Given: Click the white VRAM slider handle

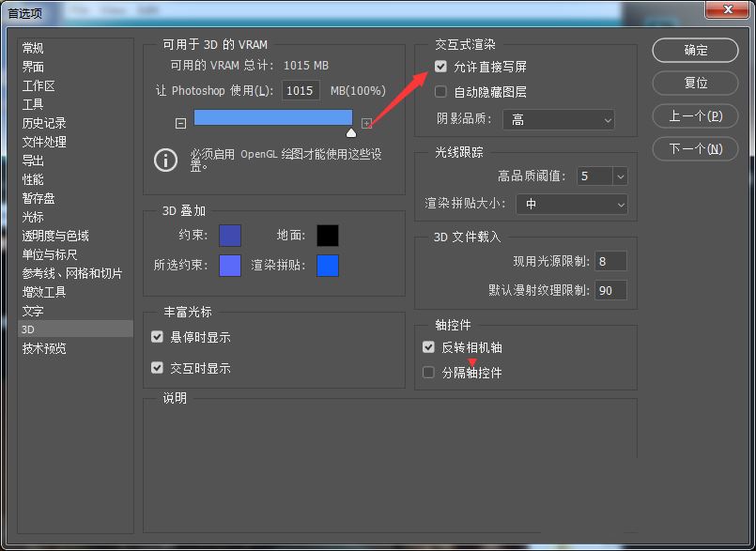Looking at the screenshot, I should click(351, 132).
